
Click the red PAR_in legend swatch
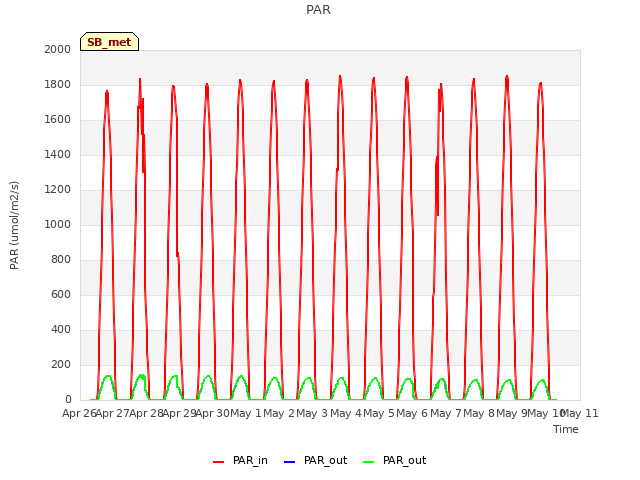(219, 462)
